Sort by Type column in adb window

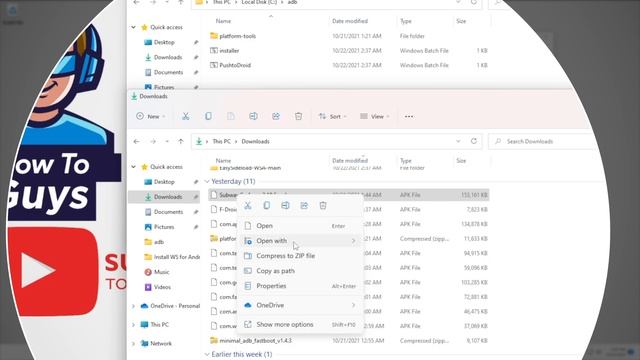click(x=406, y=21)
